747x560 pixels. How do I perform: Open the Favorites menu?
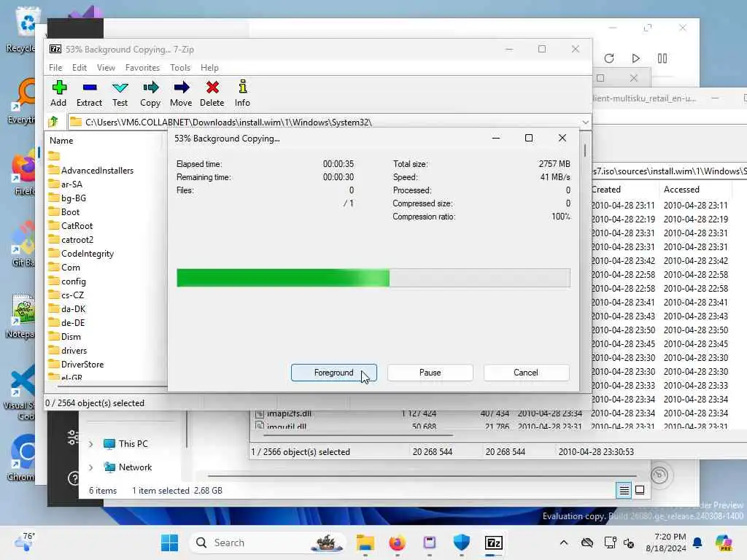click(142, 68)
